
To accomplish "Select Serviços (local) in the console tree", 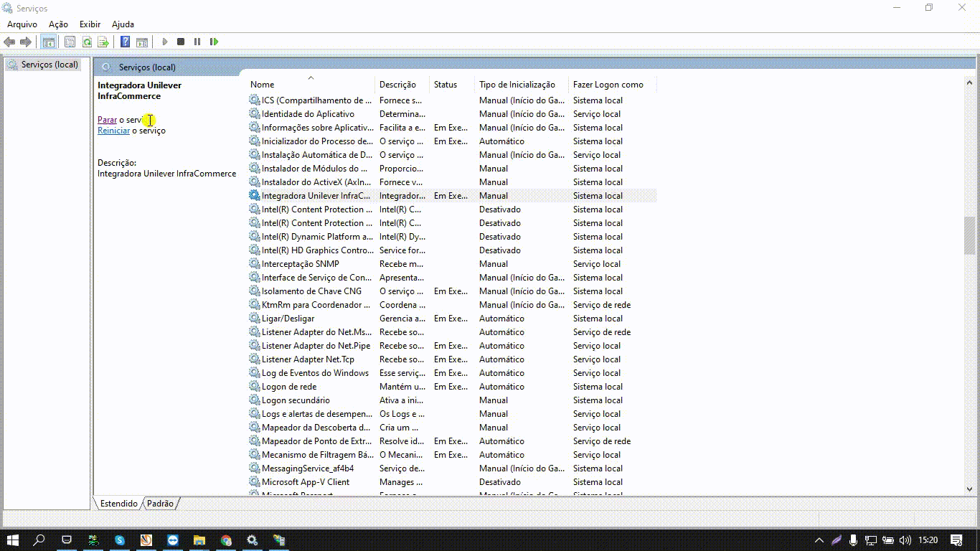I will click(x=42, y=65).
